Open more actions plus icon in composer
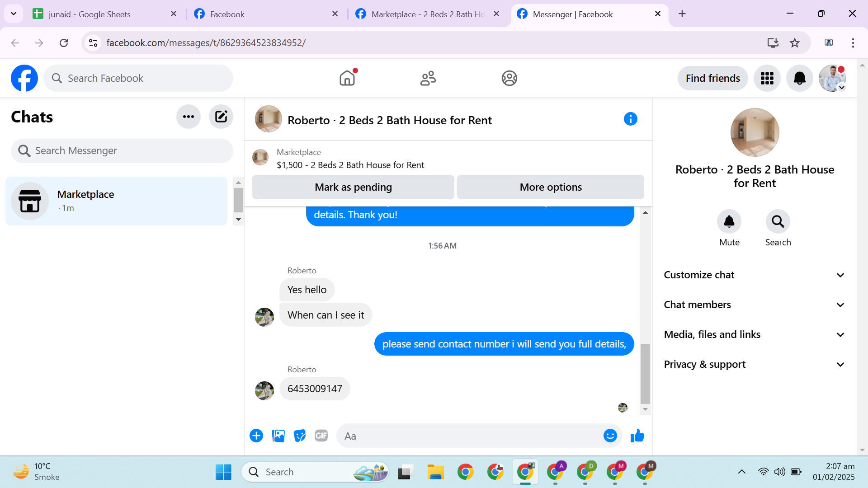 (256, 436)
